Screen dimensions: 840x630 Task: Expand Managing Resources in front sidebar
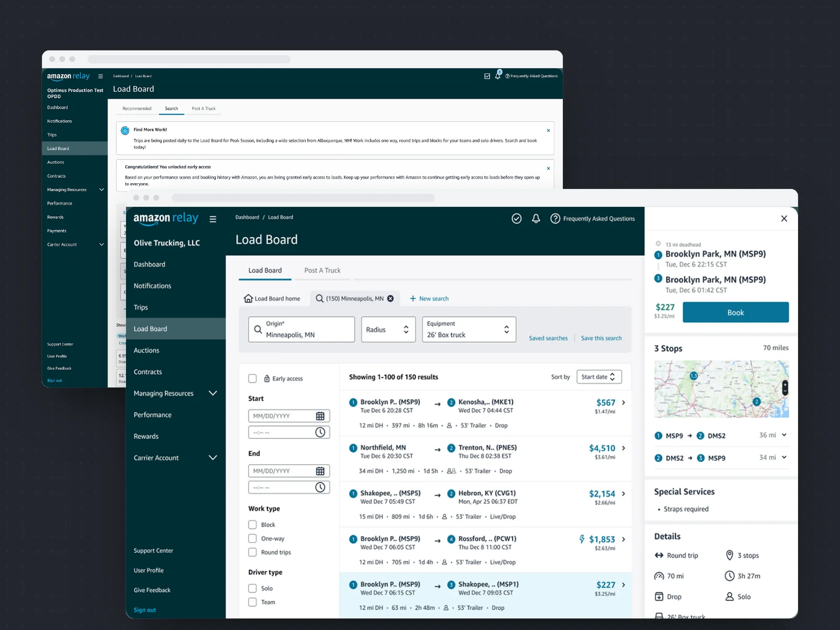[213, 393]
